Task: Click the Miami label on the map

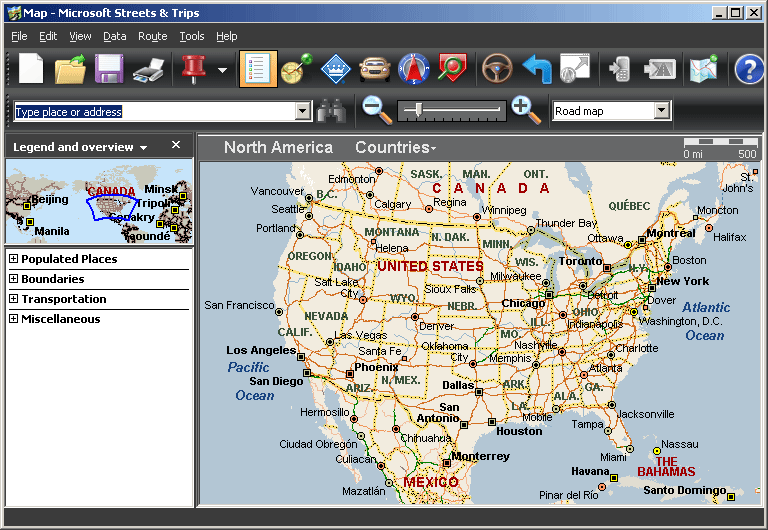Action: click(613, 457)
